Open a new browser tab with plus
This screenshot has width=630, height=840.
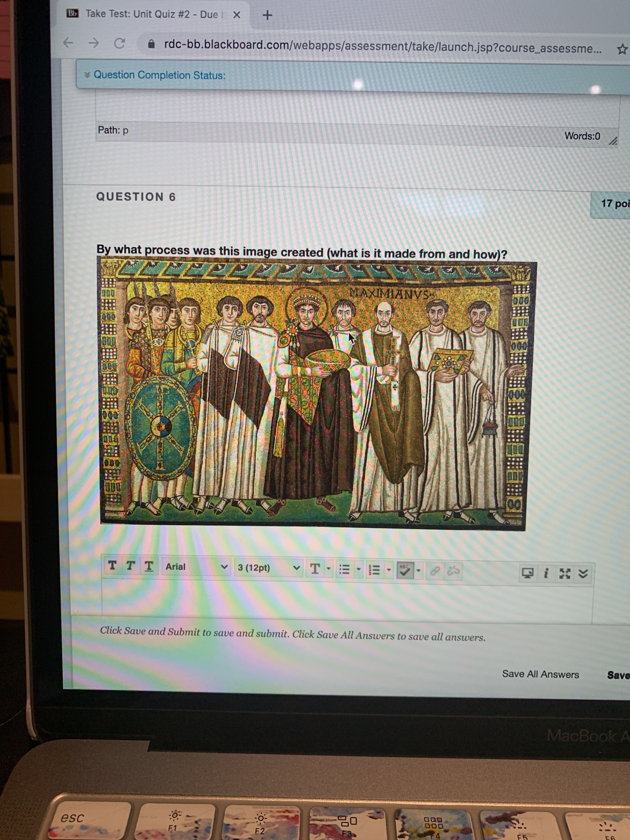[267, 15]
